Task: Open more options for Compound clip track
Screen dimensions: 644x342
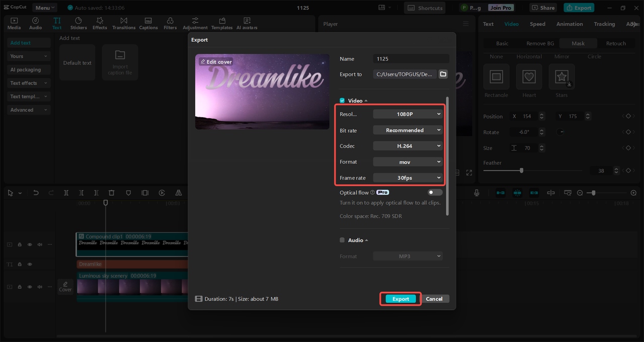Action: tap(49, 244)
